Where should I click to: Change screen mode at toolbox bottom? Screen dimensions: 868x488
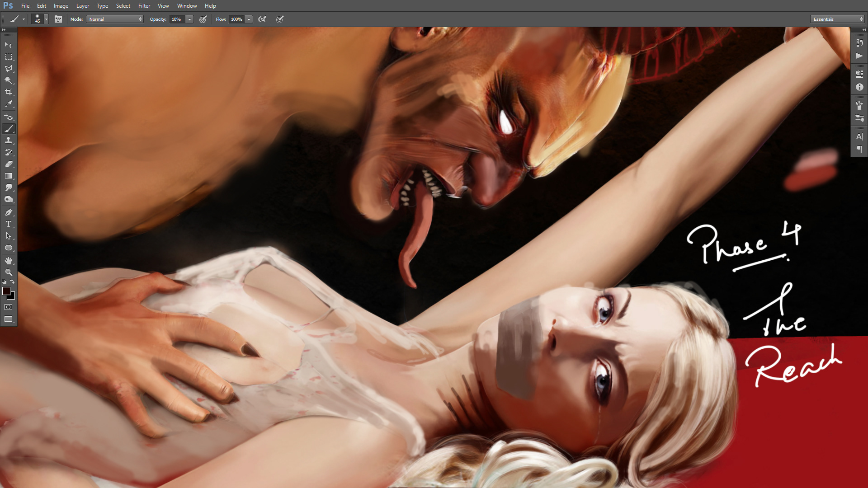[x=9, y=319]
